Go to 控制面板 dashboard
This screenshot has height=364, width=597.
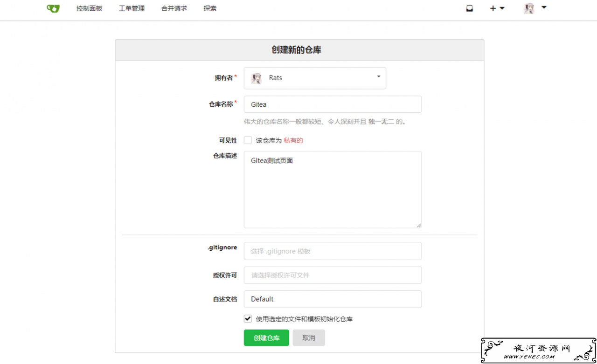click(x=89, y=8)
